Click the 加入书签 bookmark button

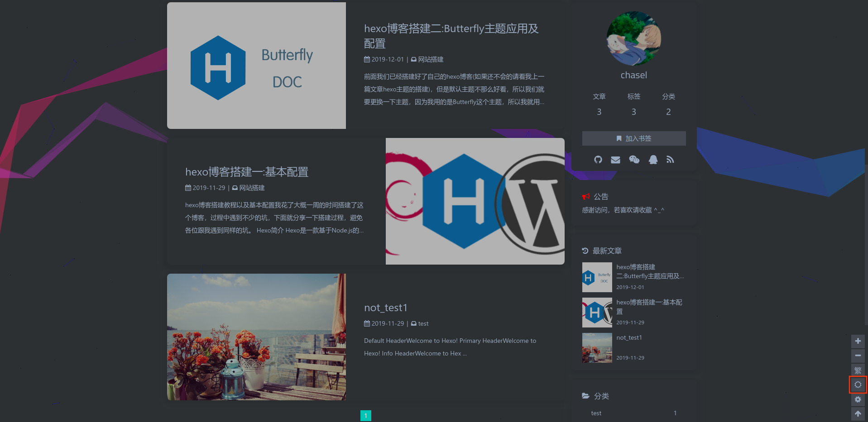click(633, 138)
